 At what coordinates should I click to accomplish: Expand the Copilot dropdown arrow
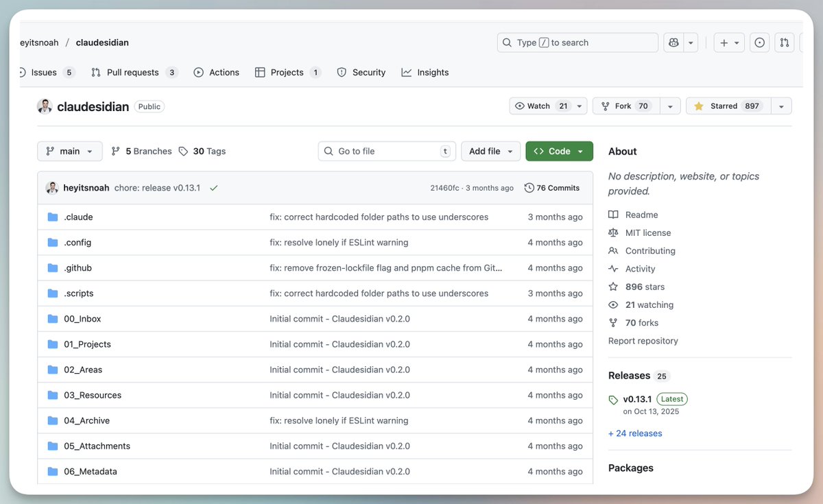(x=691, y=43)
